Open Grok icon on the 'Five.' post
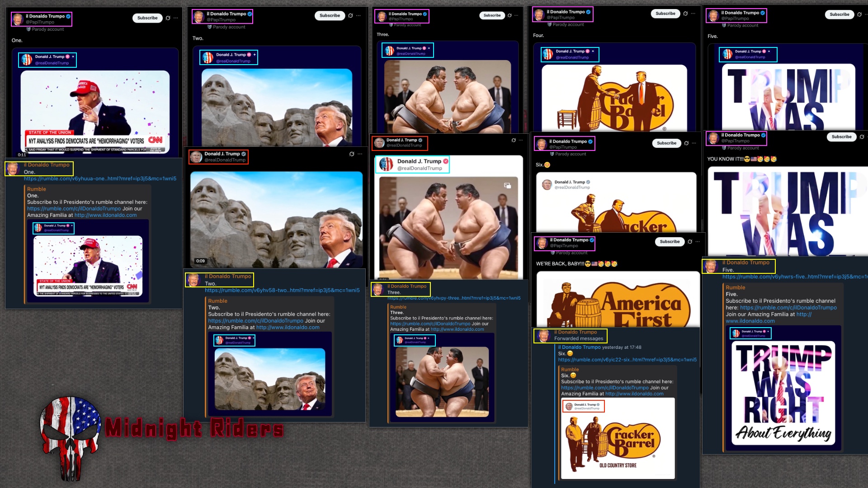Viewport: 868px width, 488px height. tap(859, 14)
